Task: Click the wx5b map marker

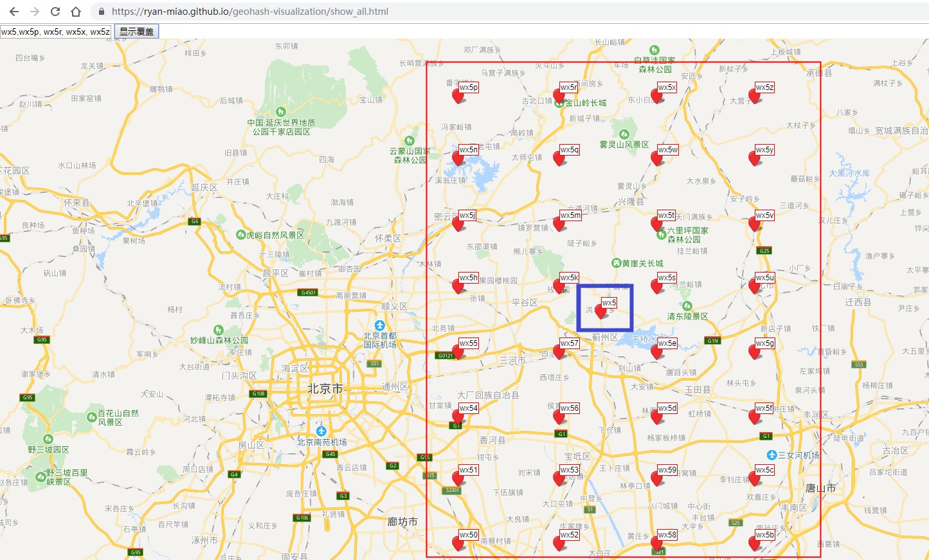Action: [x=755, y=544]
